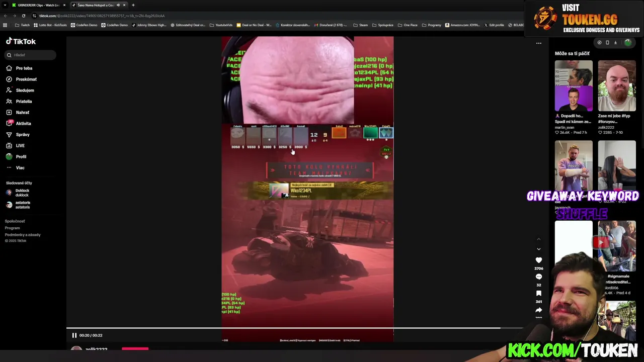Open the tab search dropdown
Screen dimensions: 644x362
point(5,5)
